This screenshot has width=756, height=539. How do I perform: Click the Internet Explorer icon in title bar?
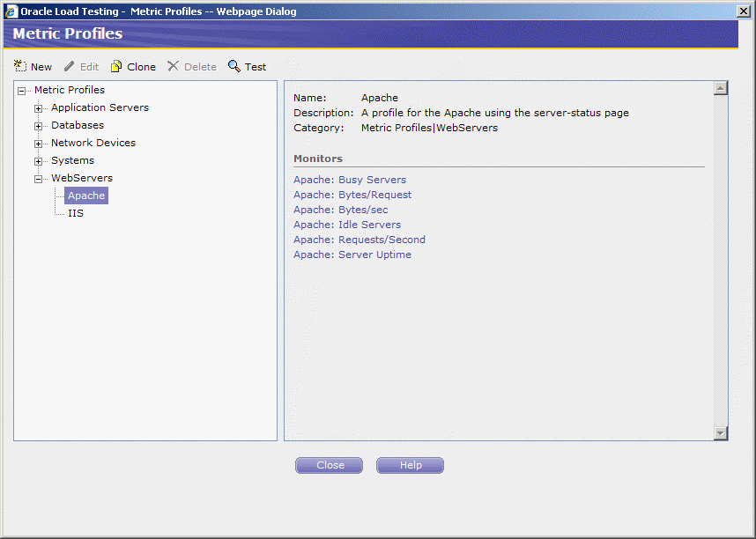pyautogui.click(x=11, y=11)
